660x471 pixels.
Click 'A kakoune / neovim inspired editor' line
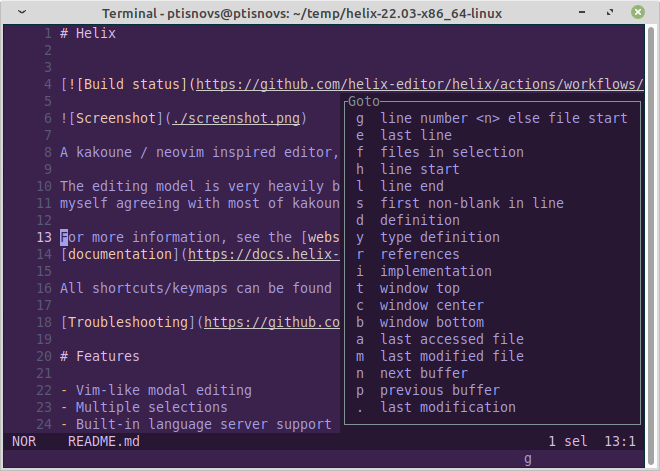click(200, 152)
